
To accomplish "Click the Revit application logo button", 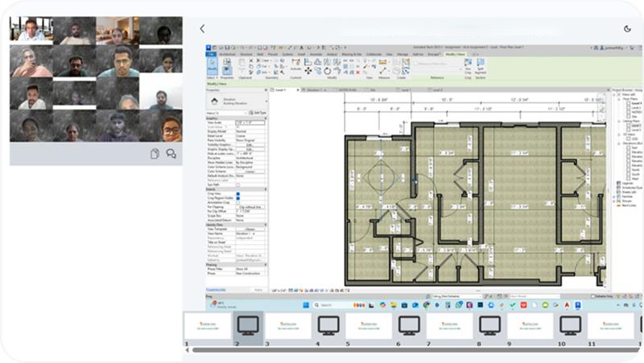I will (x=208, y=47).
